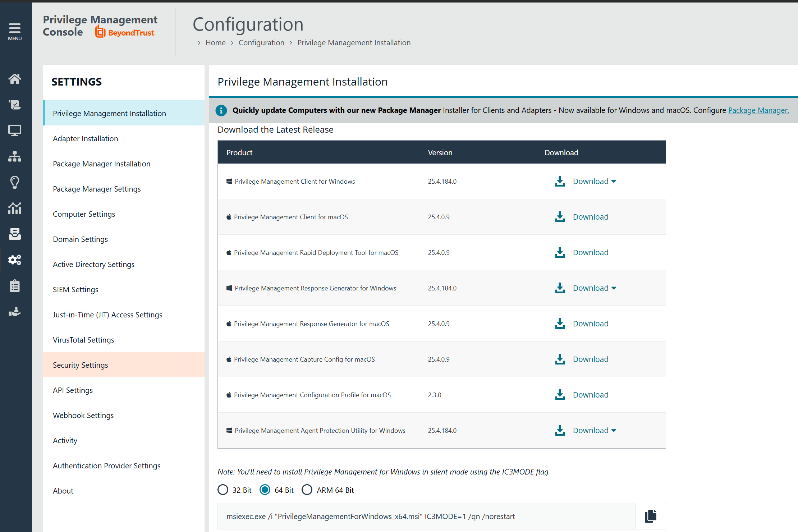Open the hamburger MENU icon
Screen dimensions: 798x532
coord(15,32)
